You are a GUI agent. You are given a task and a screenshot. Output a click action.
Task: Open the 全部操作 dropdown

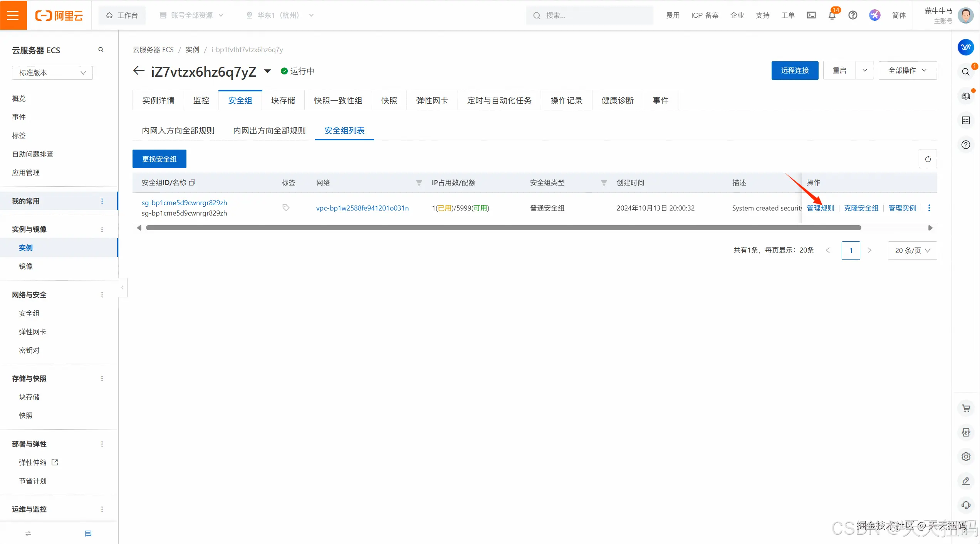[x=907, y=71]
